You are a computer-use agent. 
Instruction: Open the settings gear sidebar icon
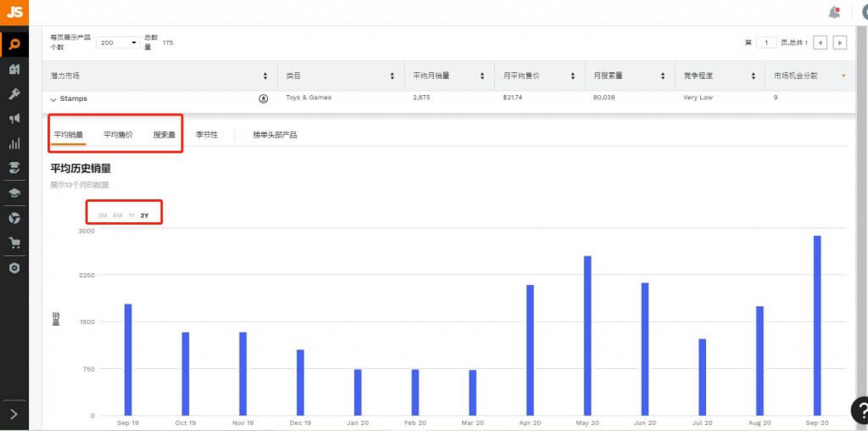pyautogui.click(x=14, y=268)
